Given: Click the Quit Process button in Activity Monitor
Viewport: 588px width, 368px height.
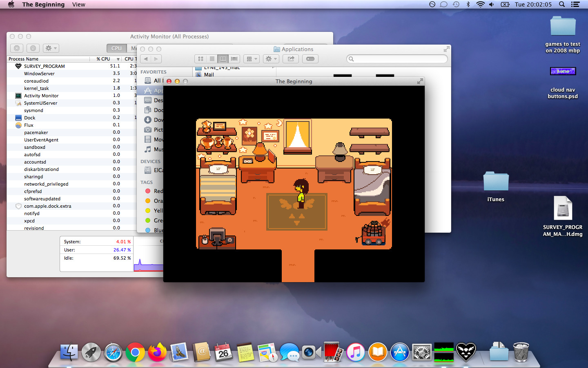Looking at the screenshot, I should click(16, 48).
